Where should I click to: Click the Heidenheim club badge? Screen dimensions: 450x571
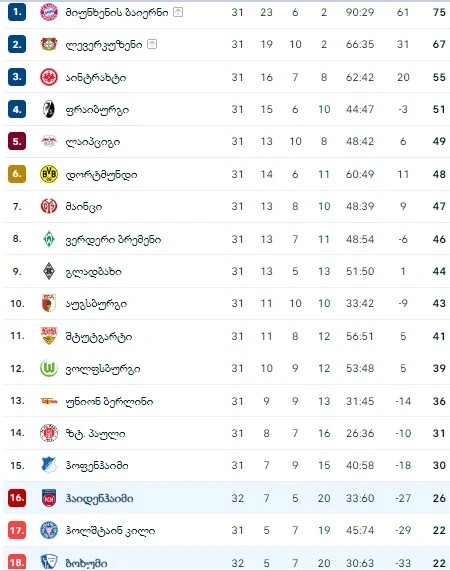tap(49, 498)
